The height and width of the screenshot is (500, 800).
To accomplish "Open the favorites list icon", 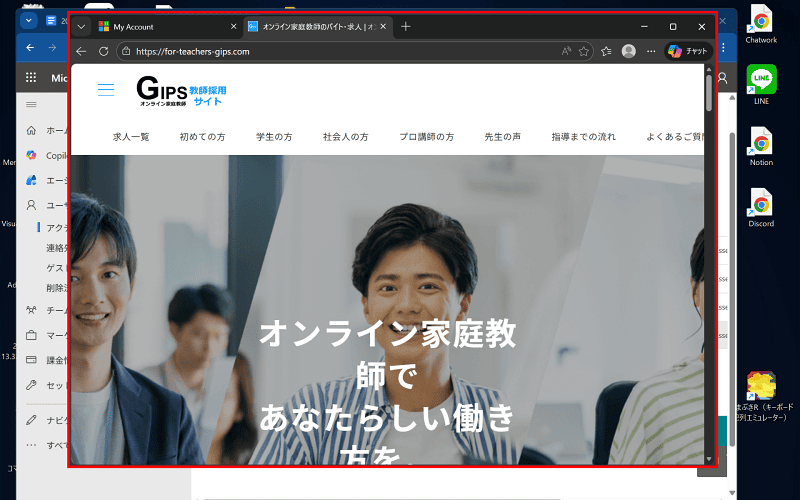I will [x=606, y=51].
